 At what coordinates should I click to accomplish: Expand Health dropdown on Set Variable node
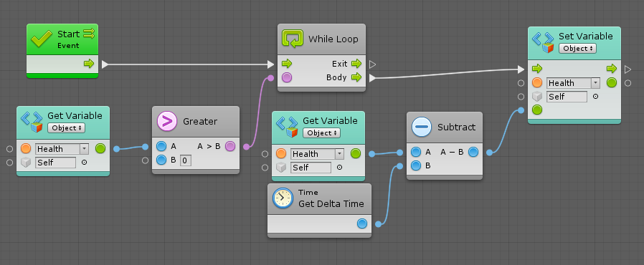click(595, 83)
